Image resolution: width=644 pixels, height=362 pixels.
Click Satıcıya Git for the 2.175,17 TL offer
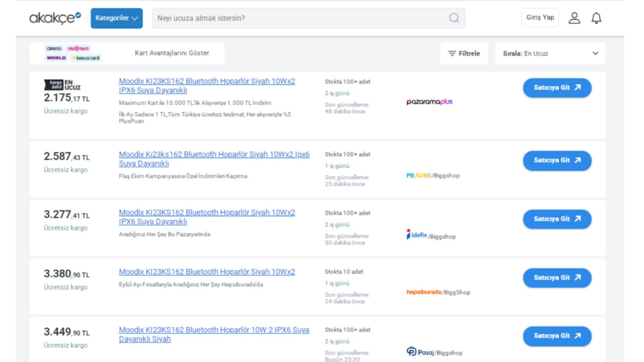[x=557, y=88]
